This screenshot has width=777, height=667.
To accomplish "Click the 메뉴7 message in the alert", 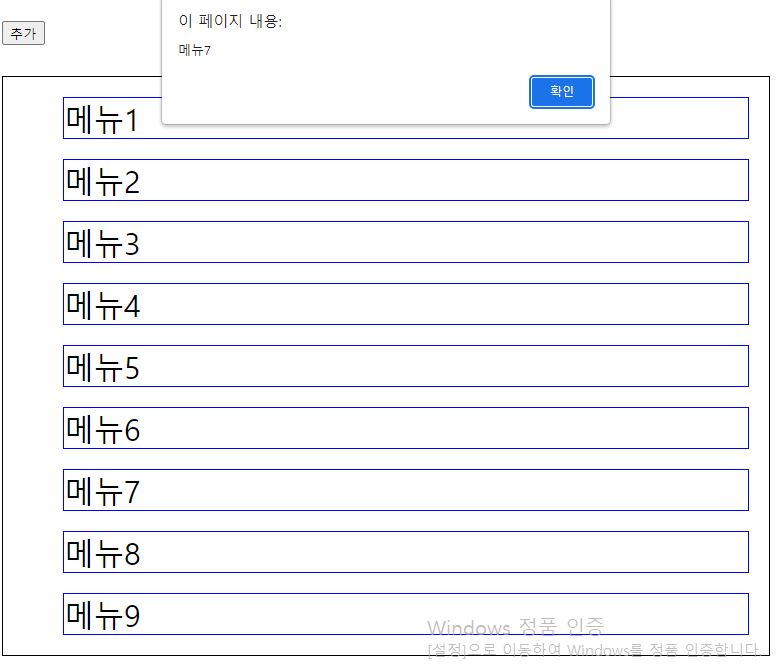I will pos(195,50).
